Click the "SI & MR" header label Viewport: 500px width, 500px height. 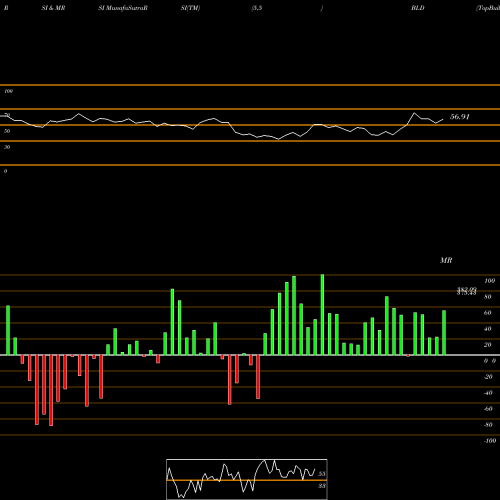pyautogui.click(x=53, y=8)
